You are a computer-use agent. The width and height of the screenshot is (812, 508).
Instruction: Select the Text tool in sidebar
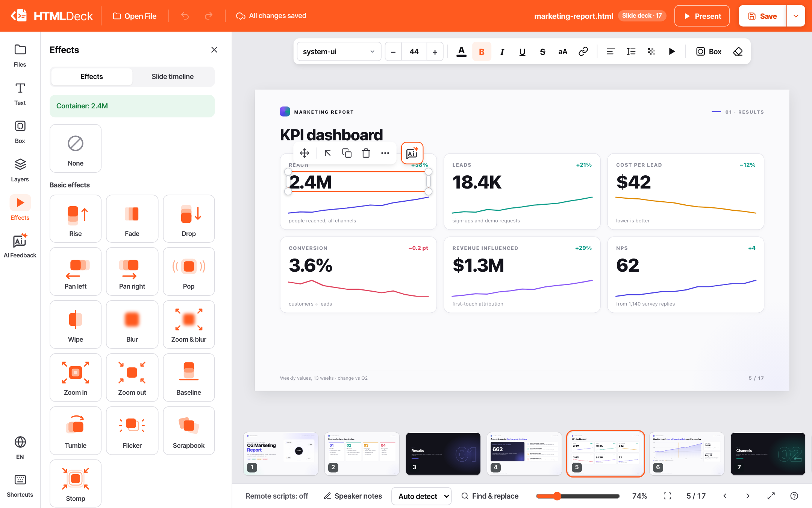point(20,94)
